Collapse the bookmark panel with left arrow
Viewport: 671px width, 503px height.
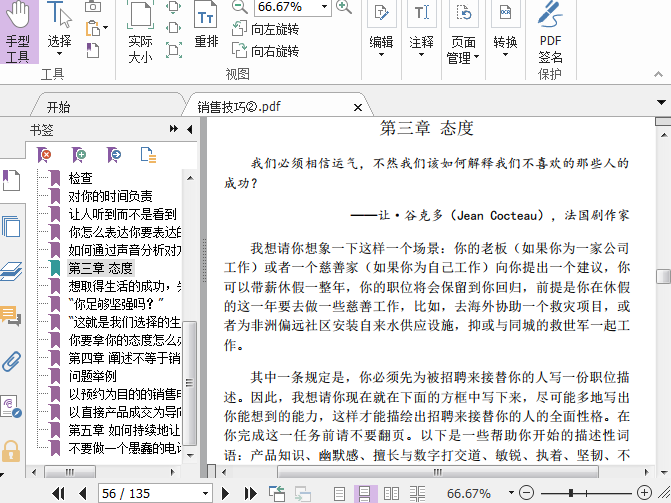pyautogui.click(x=190, y=129)
